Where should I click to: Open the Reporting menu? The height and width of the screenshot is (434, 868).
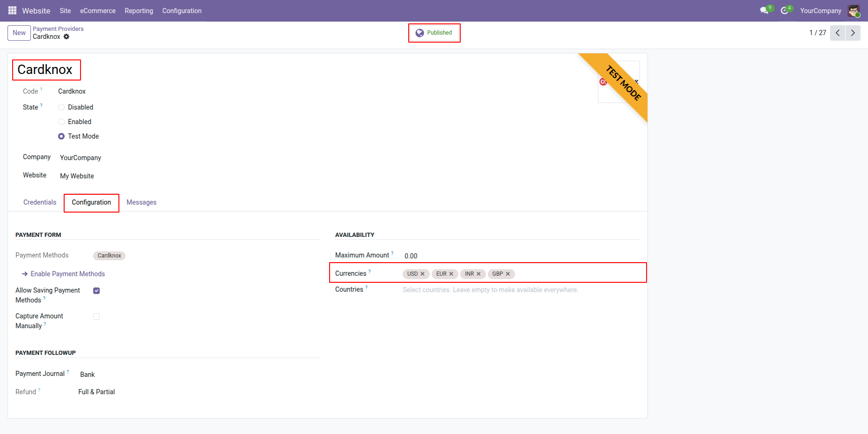pyautogui.click(x=139, y=10)
